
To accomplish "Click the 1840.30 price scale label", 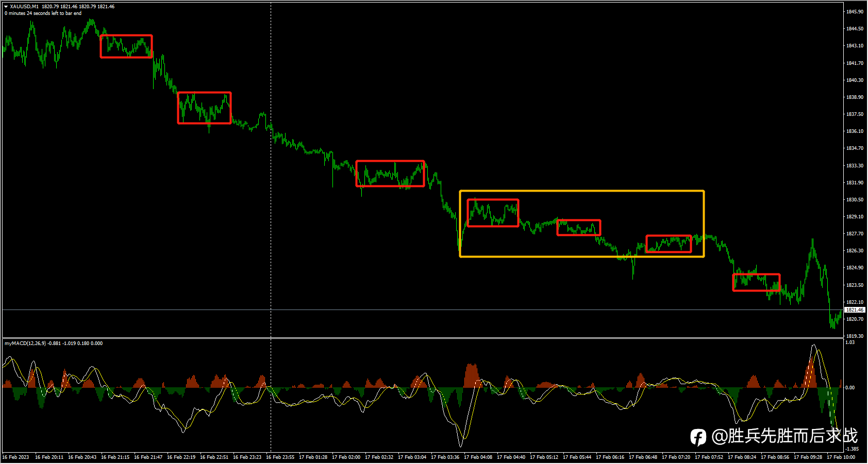I will 855,80.
